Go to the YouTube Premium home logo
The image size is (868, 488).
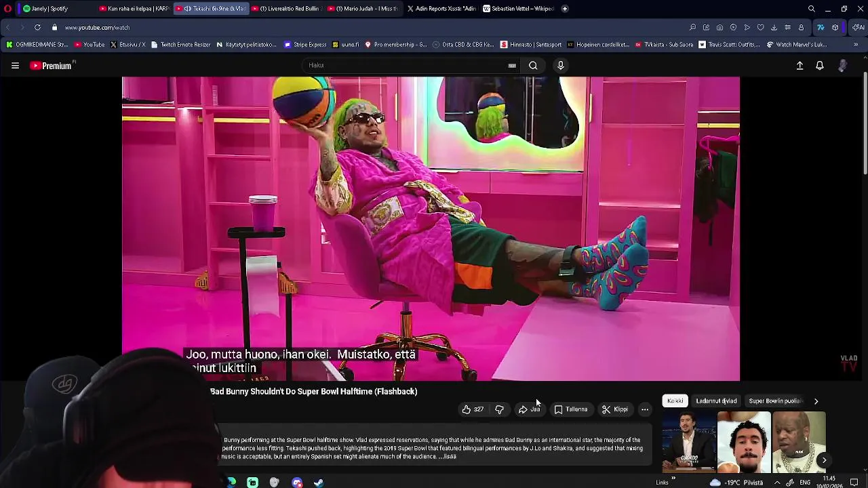[52, 66]
